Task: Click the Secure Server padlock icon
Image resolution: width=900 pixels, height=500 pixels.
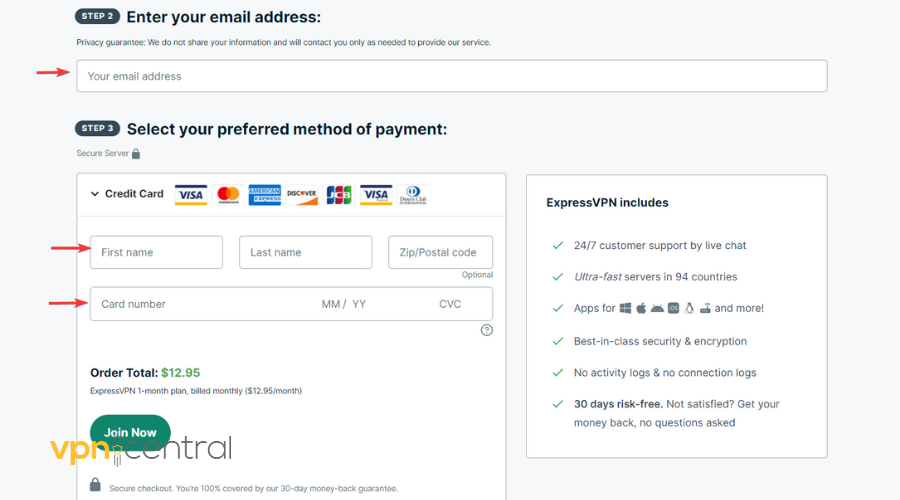Action: click(x=136, y=154)
